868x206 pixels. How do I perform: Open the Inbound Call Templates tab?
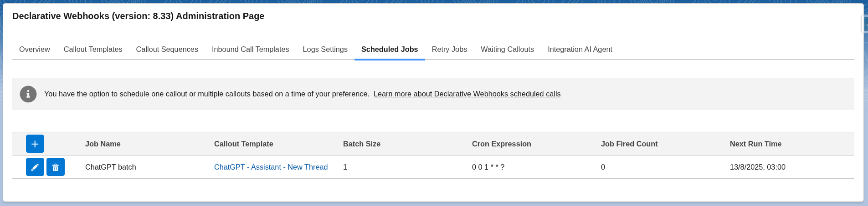(x=250, y=49)
